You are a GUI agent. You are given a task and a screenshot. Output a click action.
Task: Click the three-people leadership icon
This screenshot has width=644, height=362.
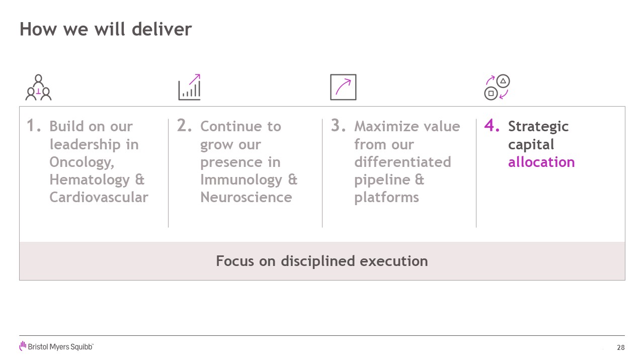point(39,87)
